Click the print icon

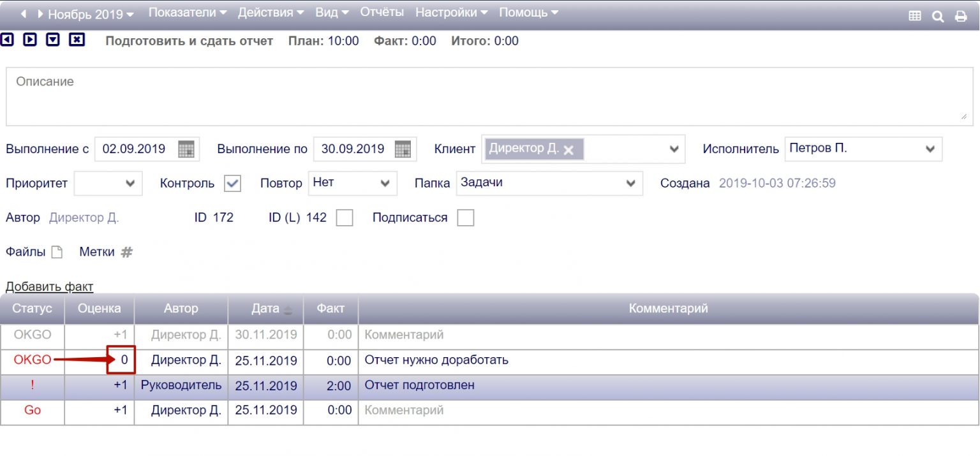(x=960, y=17)
